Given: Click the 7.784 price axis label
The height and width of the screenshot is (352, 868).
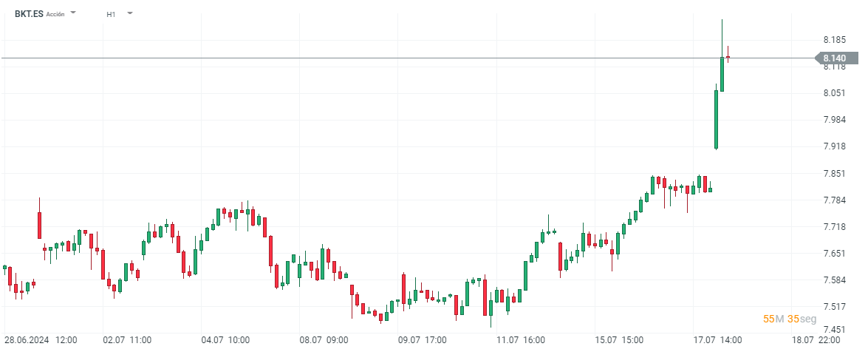Looking at the screenshot, I should (x=834, y=200).
